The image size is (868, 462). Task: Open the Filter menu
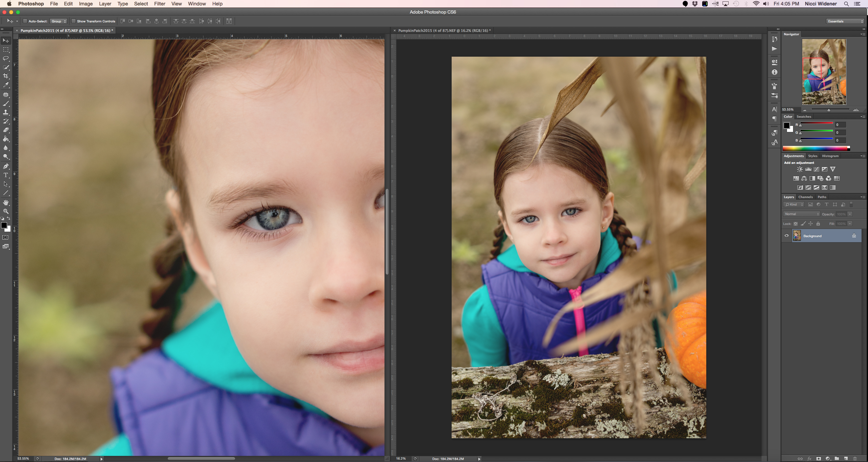tap(159, 3)
